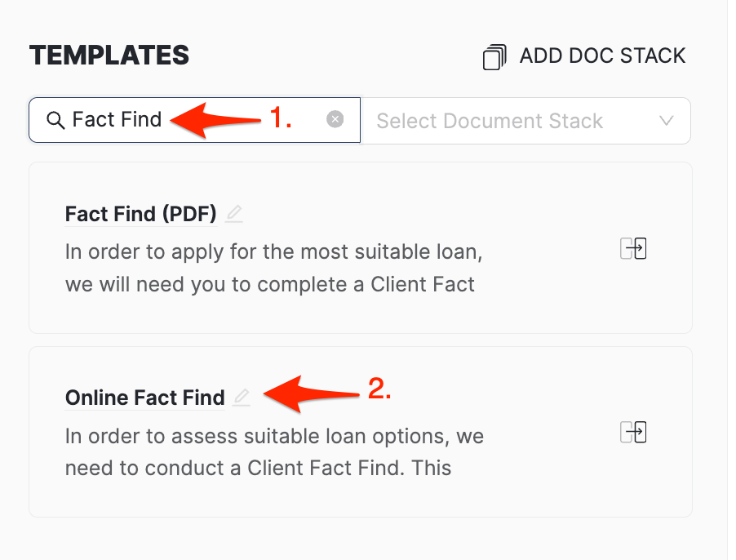Screen dimensions: 736x560
Task: Clear the template search text
Action: pyautogui.click(x=335, y=120)
